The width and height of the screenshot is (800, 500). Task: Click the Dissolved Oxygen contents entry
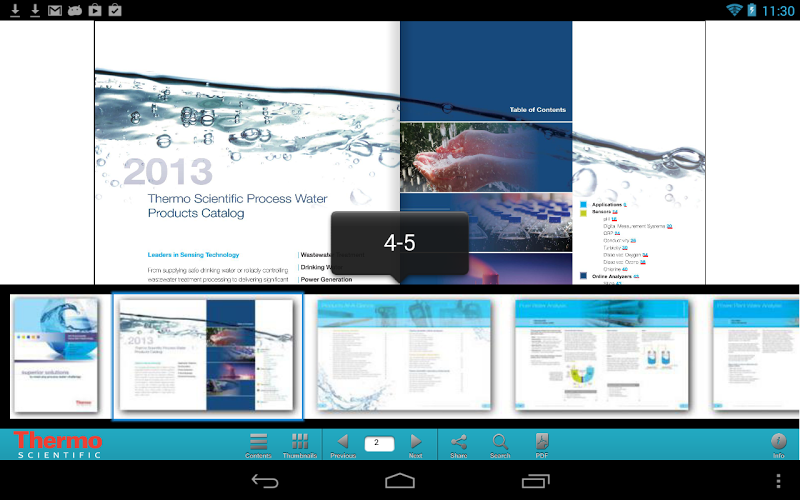pos(625,255)
